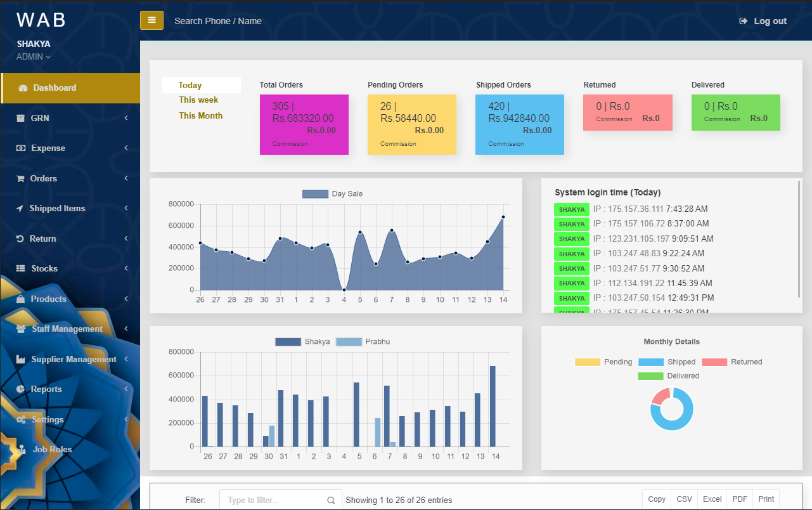
Task: Click the GRN archive box icon
Action: click(x=21, y=118)
